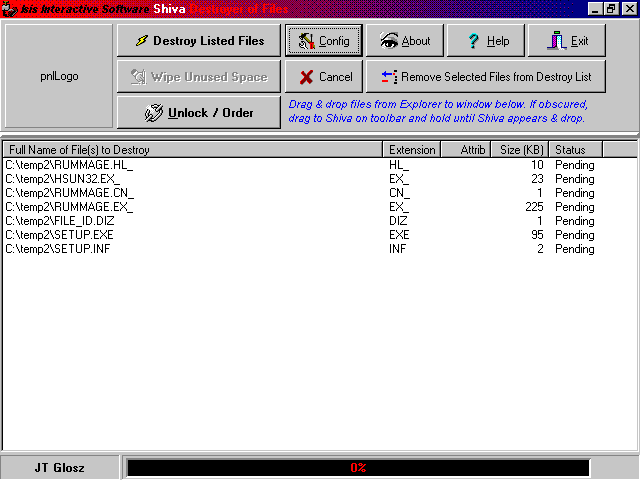The height and width of the screenshot is (480, 640).
Task: Open the About dialog
Action: tap(405, 41)
